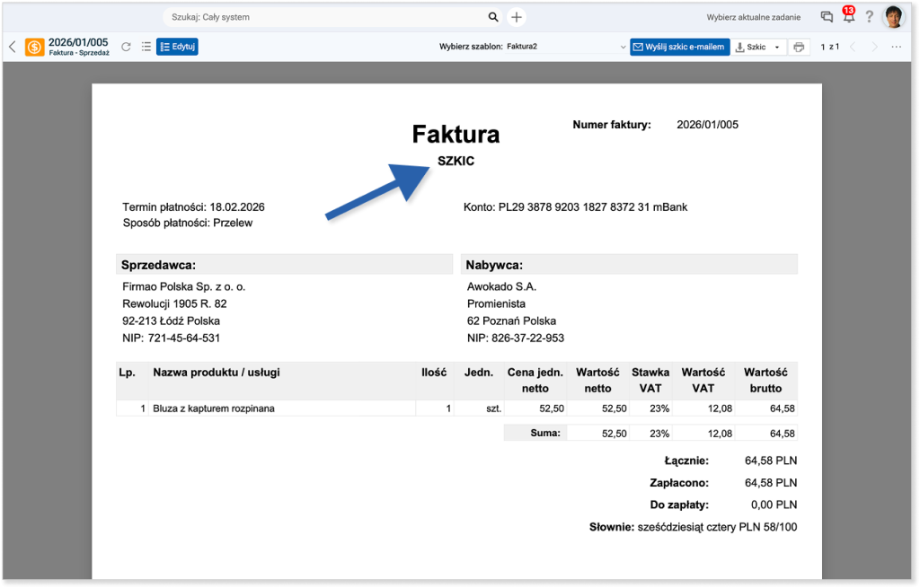
Task: Go back with the left arrow
Action: point(12,47)
